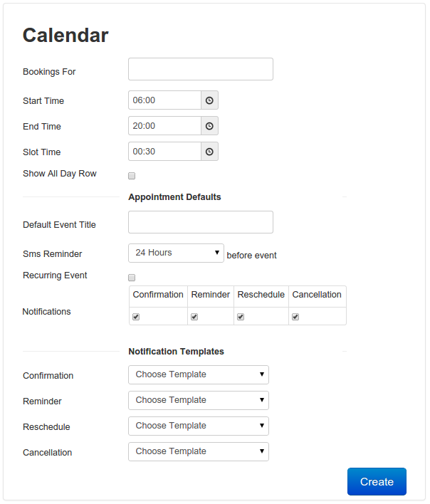
Task: Open the End Time clock picker
Action: tap(209, 126)
